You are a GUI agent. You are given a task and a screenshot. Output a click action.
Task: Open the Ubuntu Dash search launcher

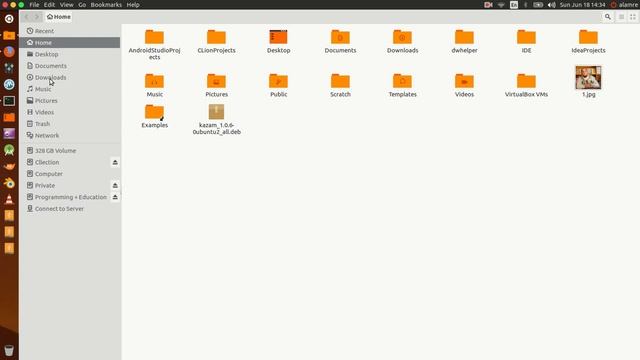[9, 19]
